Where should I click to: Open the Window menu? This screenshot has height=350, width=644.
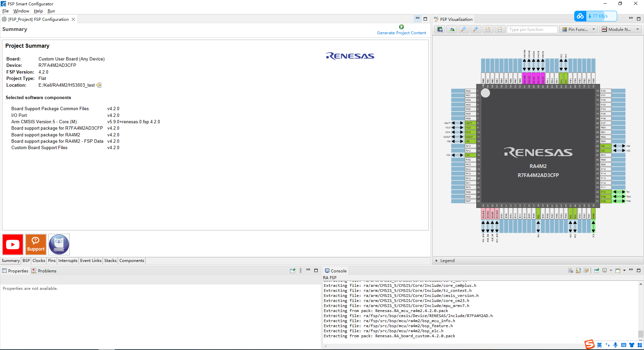tap(21, 11)
